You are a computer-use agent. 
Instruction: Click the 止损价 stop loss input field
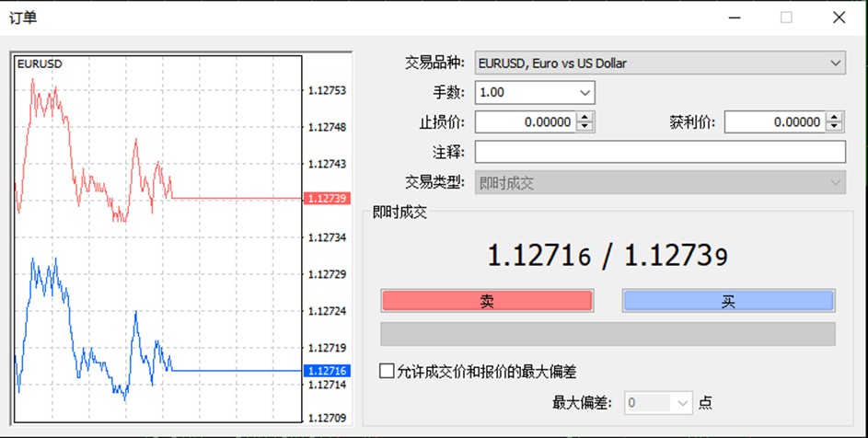pos(525,122)
